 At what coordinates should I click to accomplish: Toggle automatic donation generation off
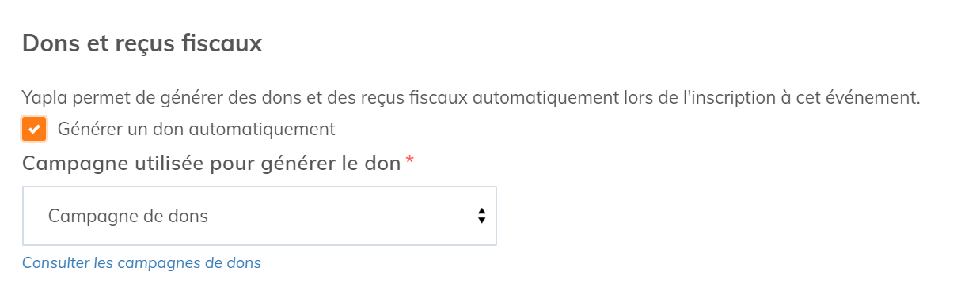click(x=34, y=129)
